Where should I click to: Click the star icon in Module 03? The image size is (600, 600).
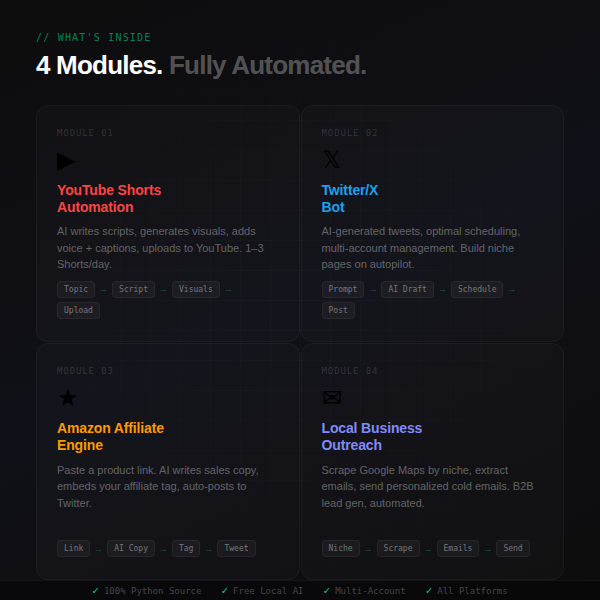[68, 398]
